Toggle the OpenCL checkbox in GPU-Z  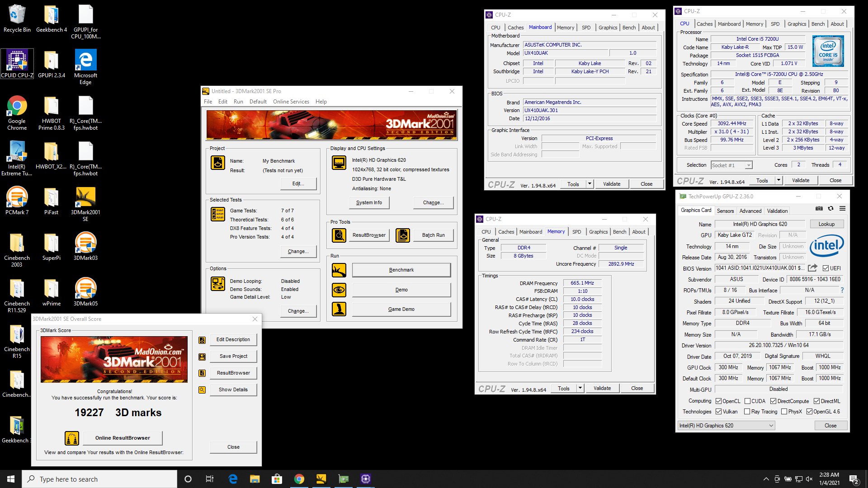(x=718, y=401)
